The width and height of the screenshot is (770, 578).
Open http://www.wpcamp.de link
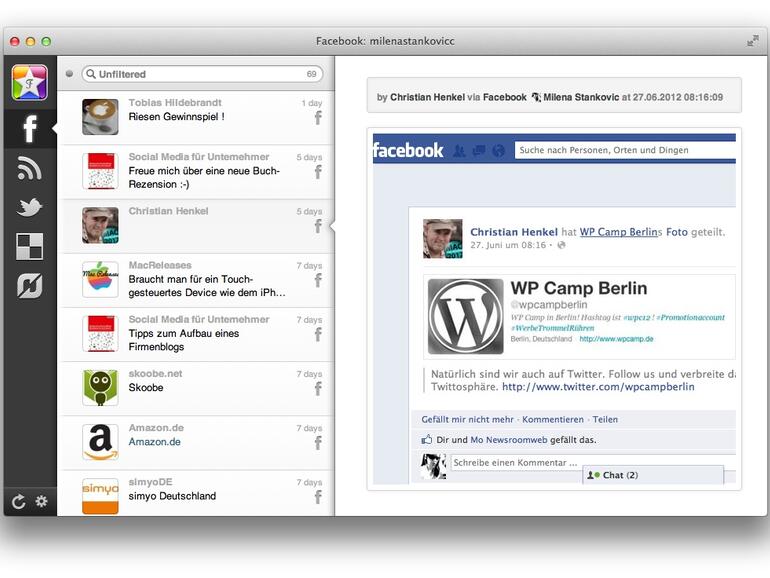tap(616, 339)
